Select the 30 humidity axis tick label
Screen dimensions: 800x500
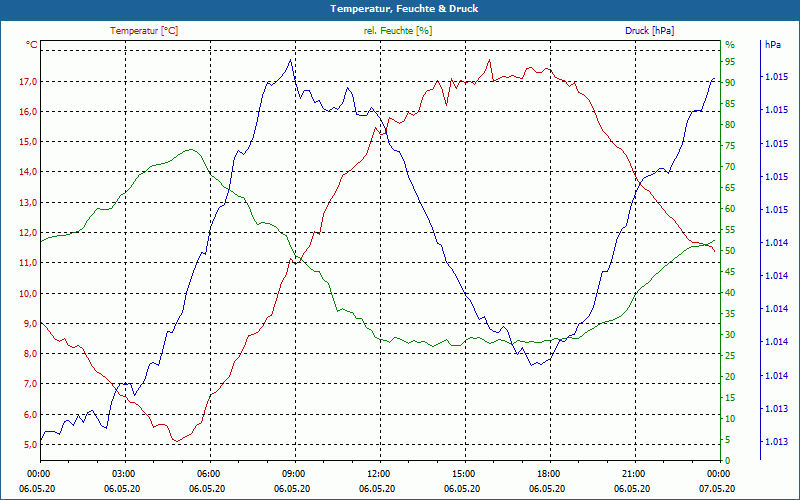730,335
